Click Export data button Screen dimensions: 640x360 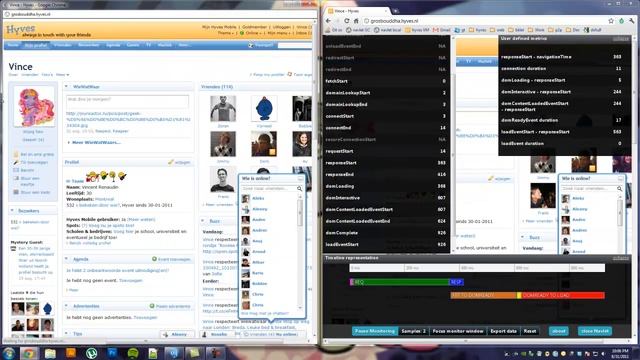pyautogui.click(x=503, y=331)
